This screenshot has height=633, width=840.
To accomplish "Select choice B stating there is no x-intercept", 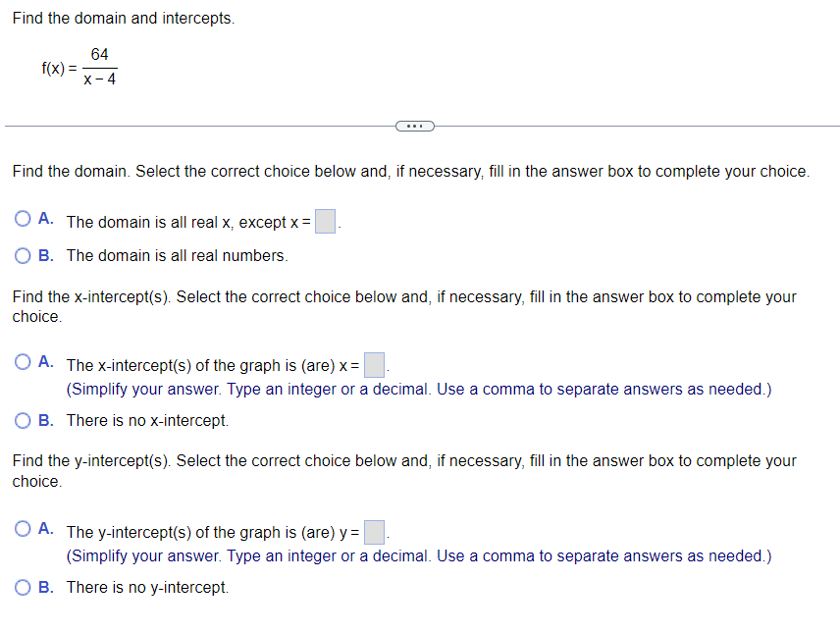I will click(x=22, y=420).
